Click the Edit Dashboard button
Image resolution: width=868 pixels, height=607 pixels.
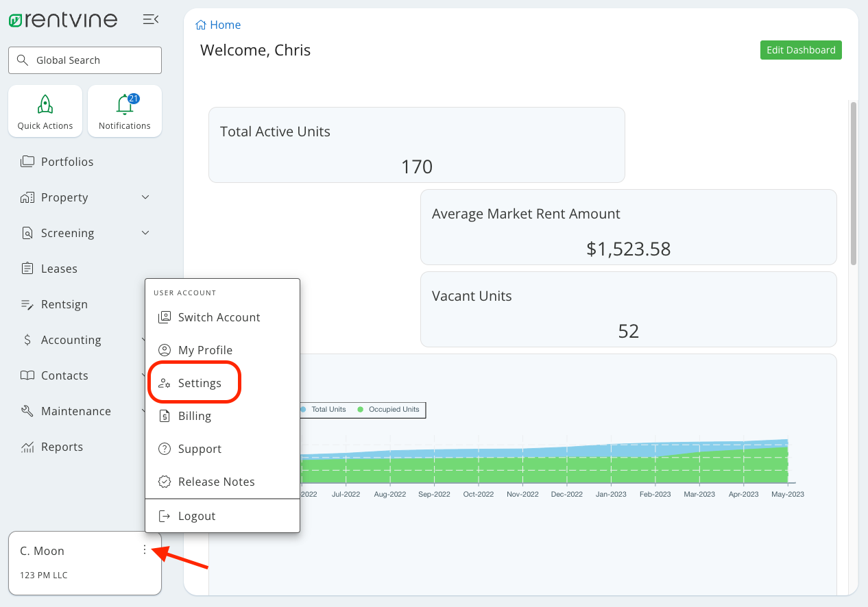point(800,49)
